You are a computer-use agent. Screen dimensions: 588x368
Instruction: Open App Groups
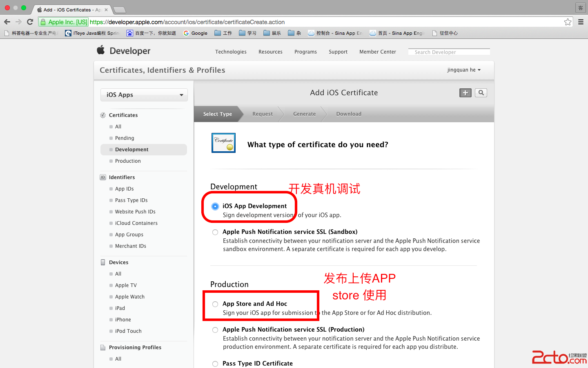click(x=129, y=235)
